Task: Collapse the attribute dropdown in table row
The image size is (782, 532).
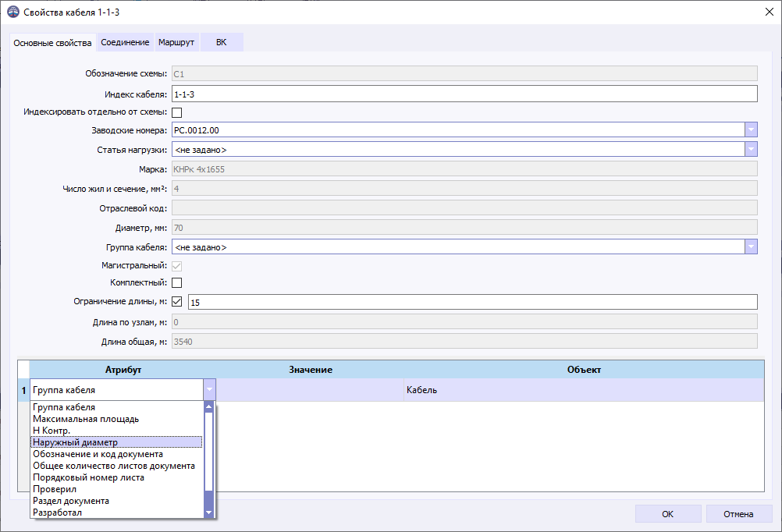Action: pos(208,390)
